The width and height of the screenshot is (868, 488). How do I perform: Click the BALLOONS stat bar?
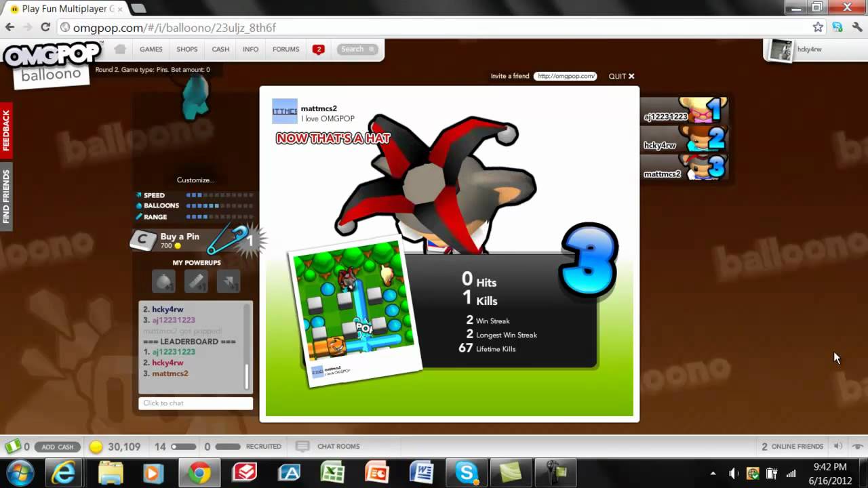(x=219, y=206)
